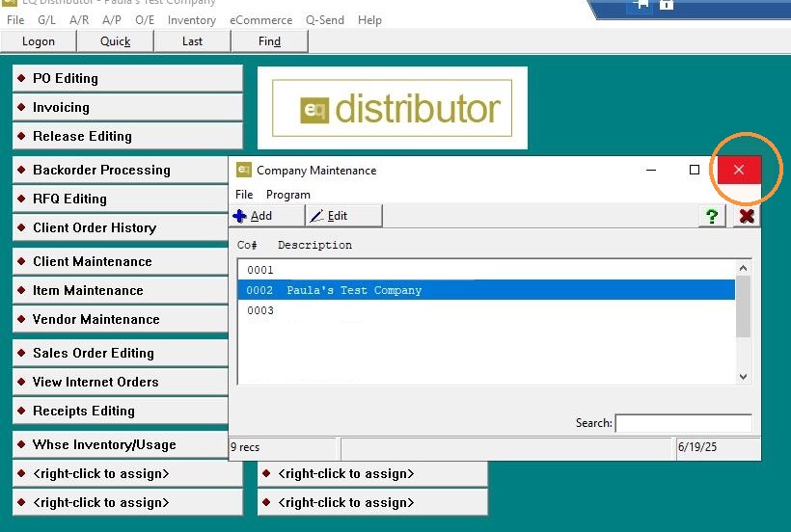Click the 6/19/25 date in status bar
This screenshot has width=791, height=532.
[x=718, y=447]
